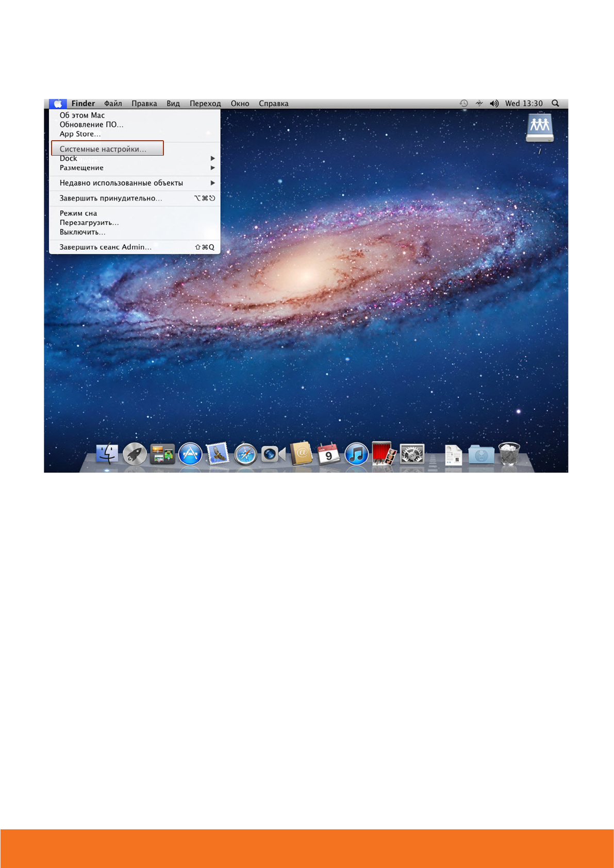Screen dimensions: 614x868
Task: Launch Safari from the Dock
Action: 245,455
